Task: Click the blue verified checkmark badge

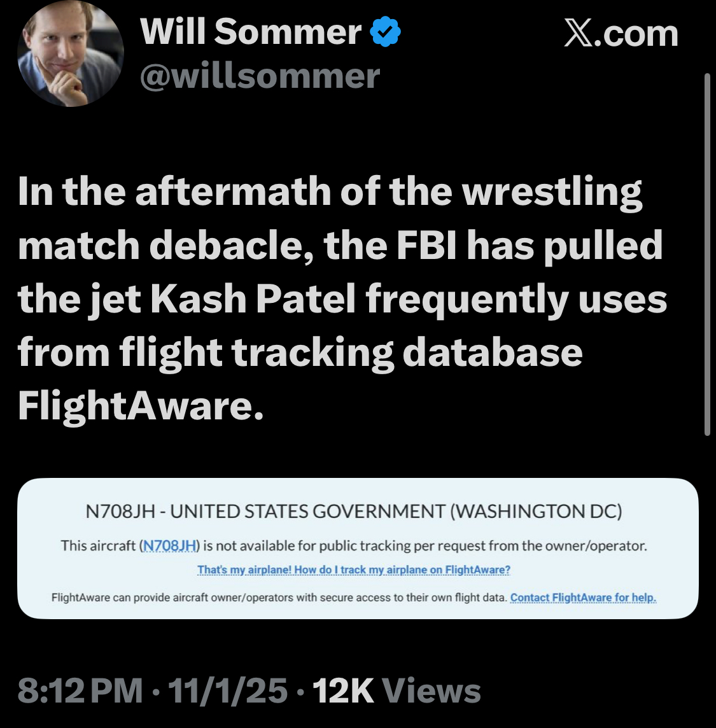Action: 386,32
